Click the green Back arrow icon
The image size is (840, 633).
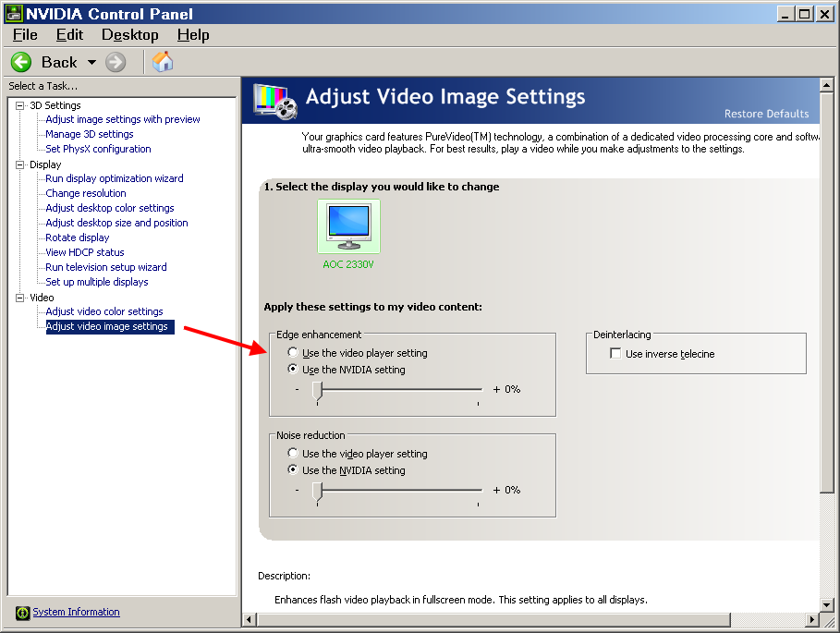[21, 62]
